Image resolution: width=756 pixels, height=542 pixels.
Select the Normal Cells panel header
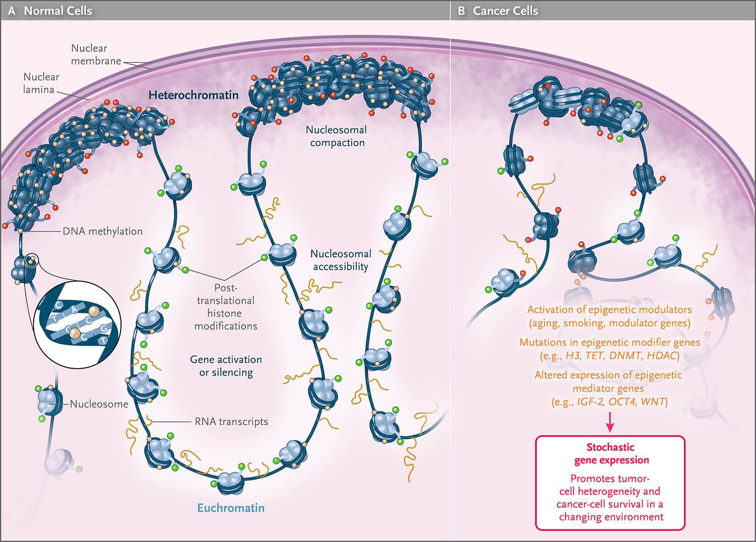coord(50,11)
